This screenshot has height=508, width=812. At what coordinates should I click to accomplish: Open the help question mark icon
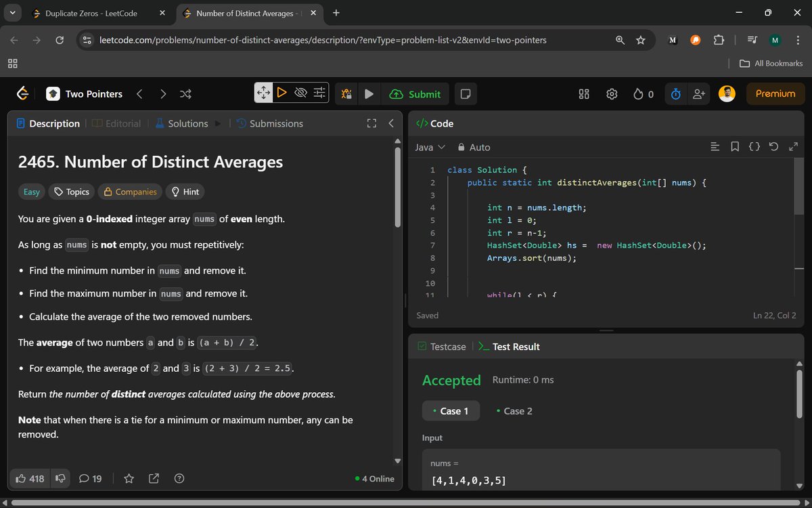tap(179, 478)
